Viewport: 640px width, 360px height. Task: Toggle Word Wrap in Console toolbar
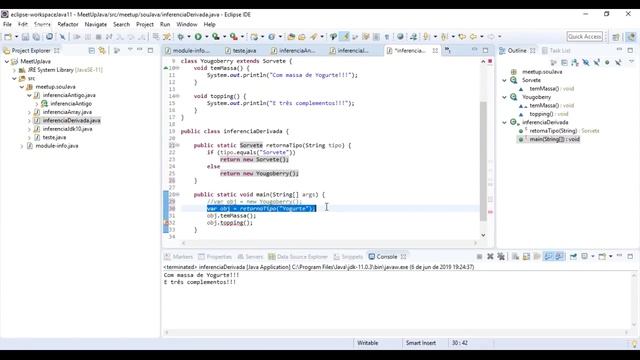[x=537, y=256]
